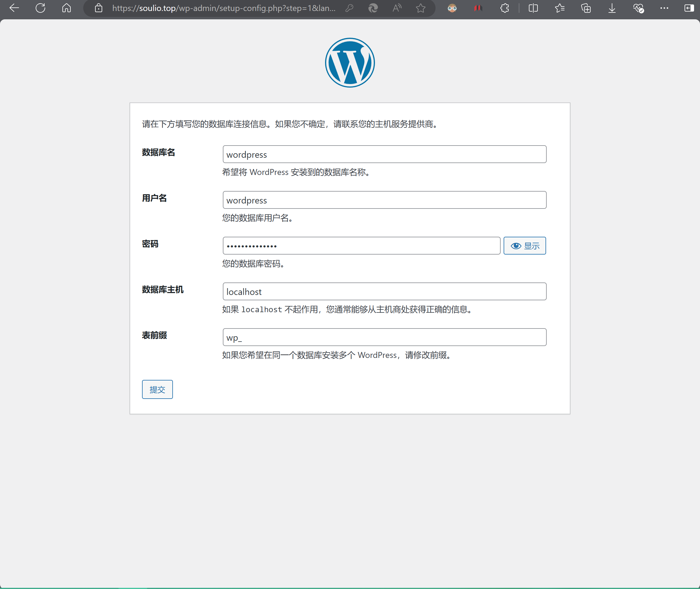Image resolution: width=700 pixels, height=589 pixels.
Task: Click the profile avatar icon
Action: [452, 8]
